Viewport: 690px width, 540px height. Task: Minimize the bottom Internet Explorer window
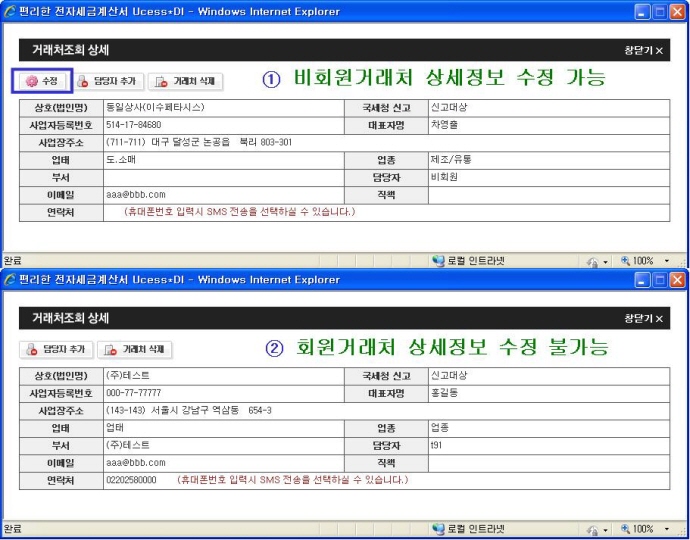pos(642,280)
